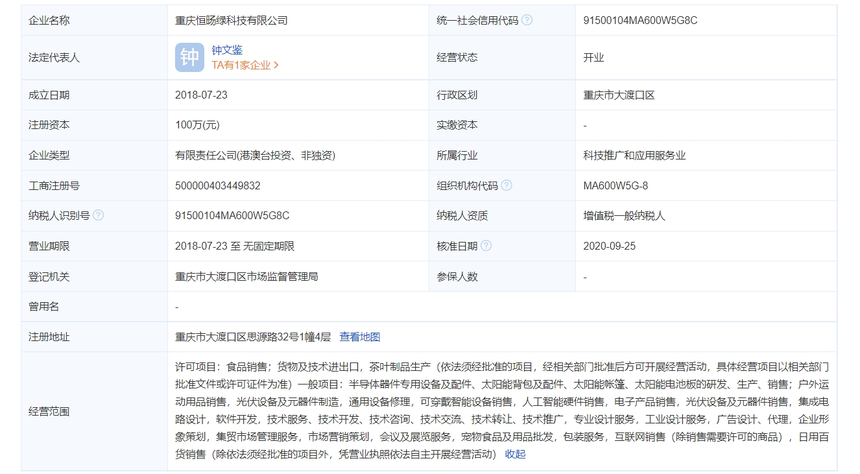This screenshot has width=860, height=474.
Task: Click the 曾用名 label cell
Action: [x=94, y=307]
